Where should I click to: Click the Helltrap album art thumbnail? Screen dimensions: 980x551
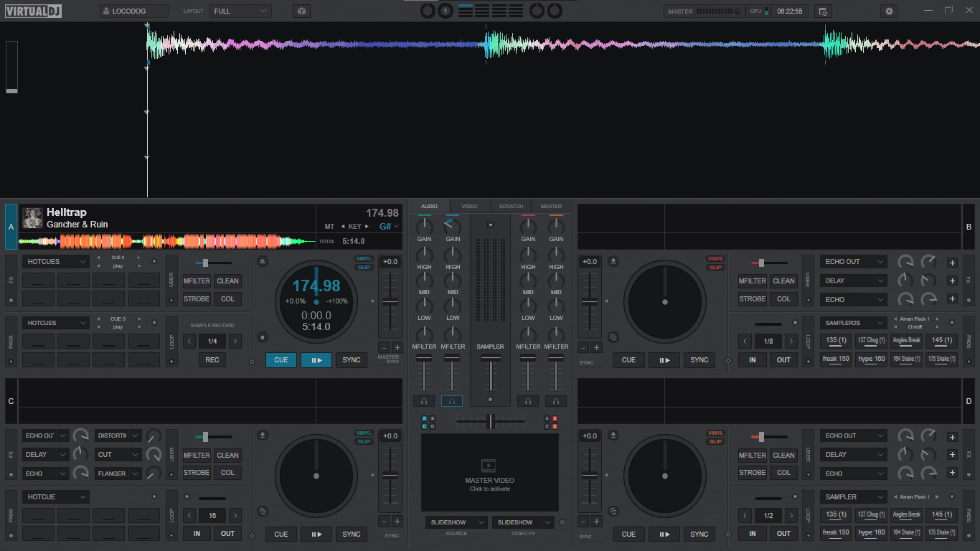pyautogui.click(x=32, y=218)
